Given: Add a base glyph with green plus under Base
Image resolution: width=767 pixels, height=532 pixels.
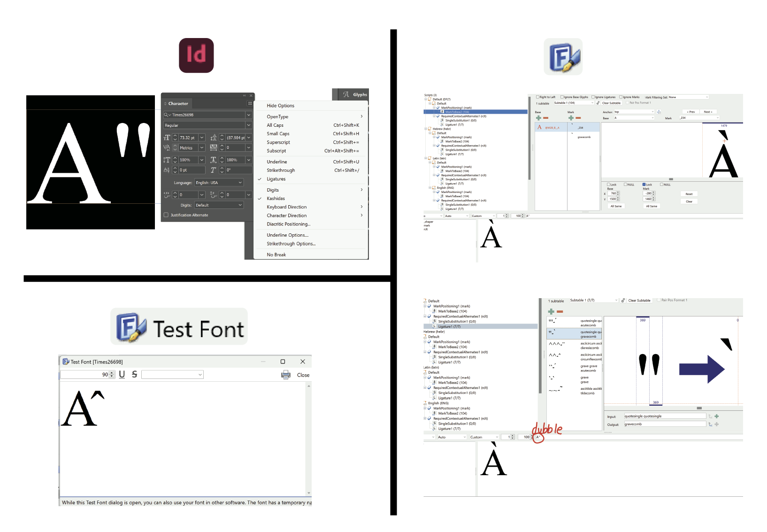Looking at the screenshot, I should [x=538, y=118].
